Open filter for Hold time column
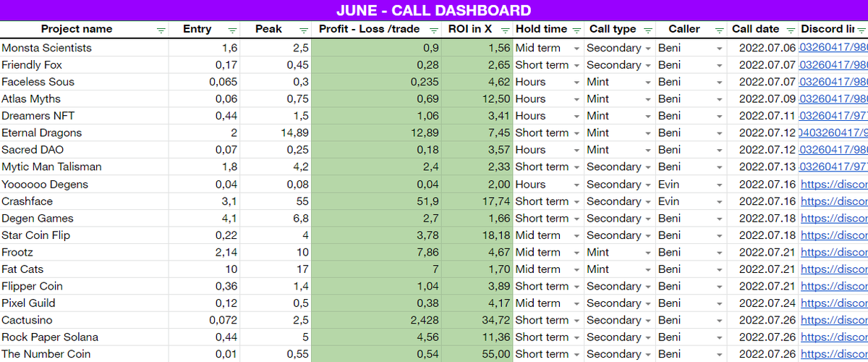 [x=576, y=30]
